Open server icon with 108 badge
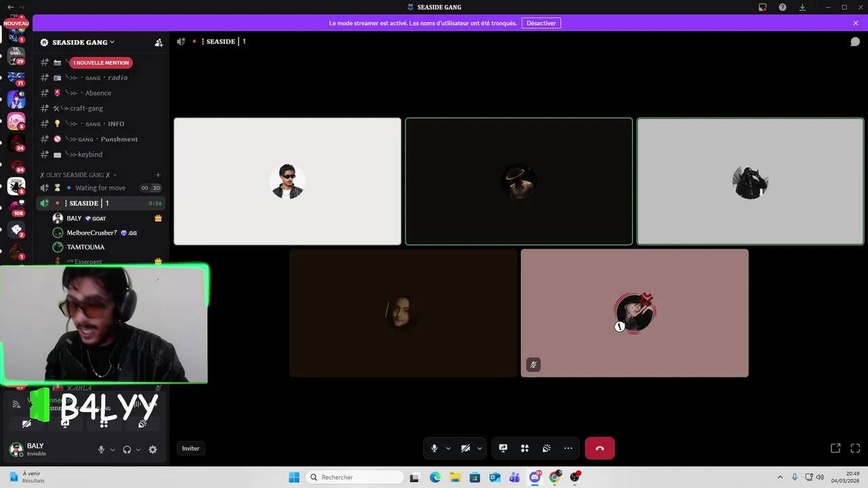 (x=16, y=208)
